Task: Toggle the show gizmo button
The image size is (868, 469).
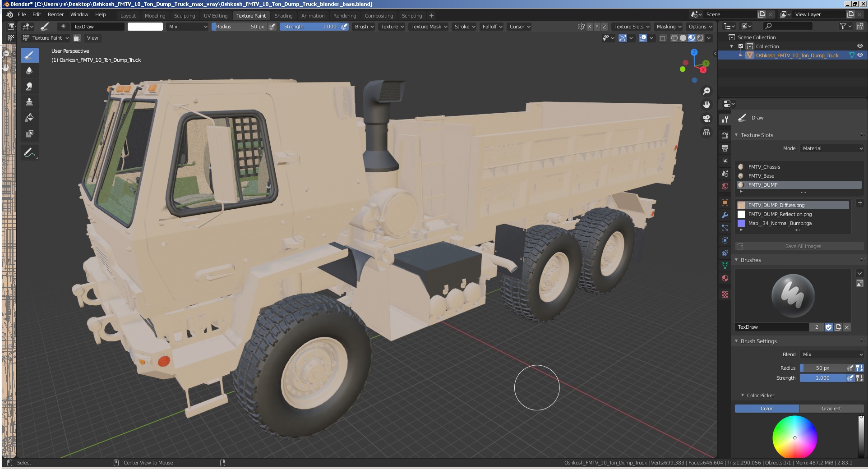Action: click(x=623, y=38)
